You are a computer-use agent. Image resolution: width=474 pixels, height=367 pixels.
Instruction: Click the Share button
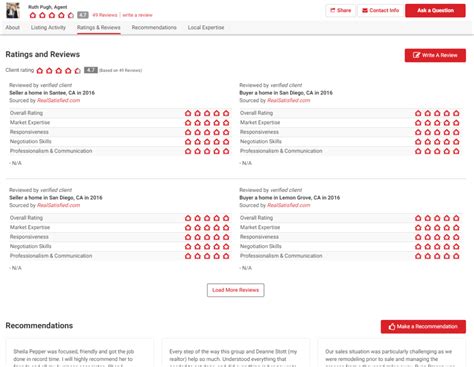(x=340, y=10)
